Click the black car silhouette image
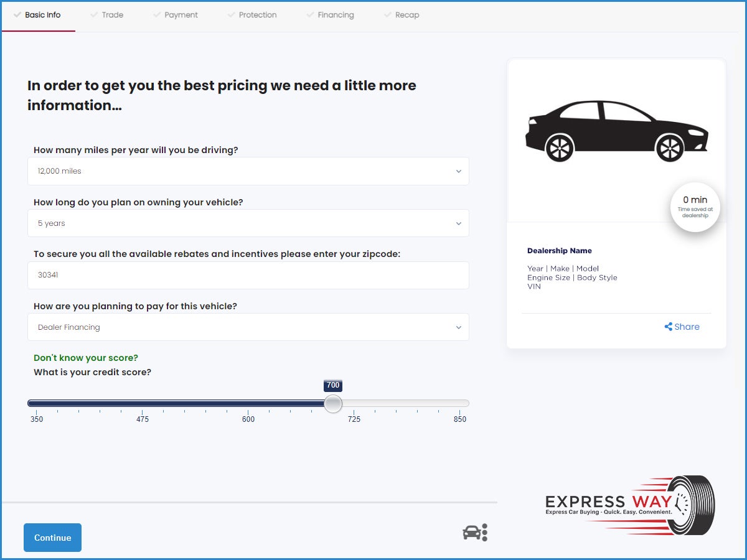 616,131
